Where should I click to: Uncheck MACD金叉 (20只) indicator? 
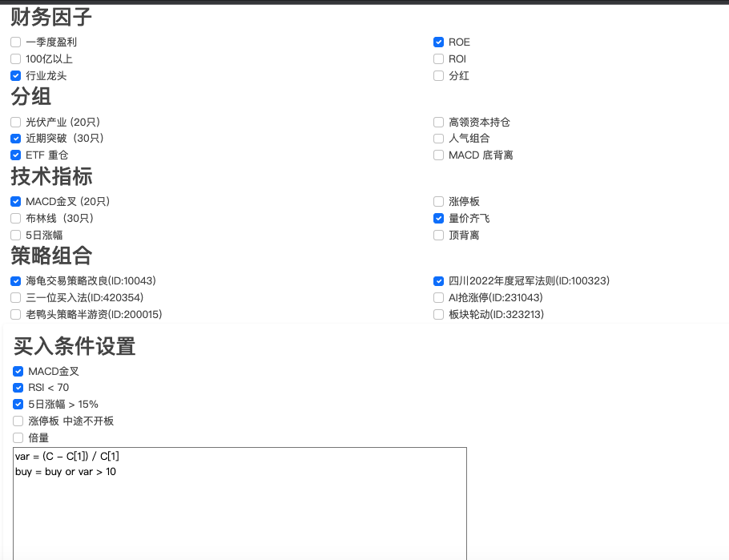point(16,202)
